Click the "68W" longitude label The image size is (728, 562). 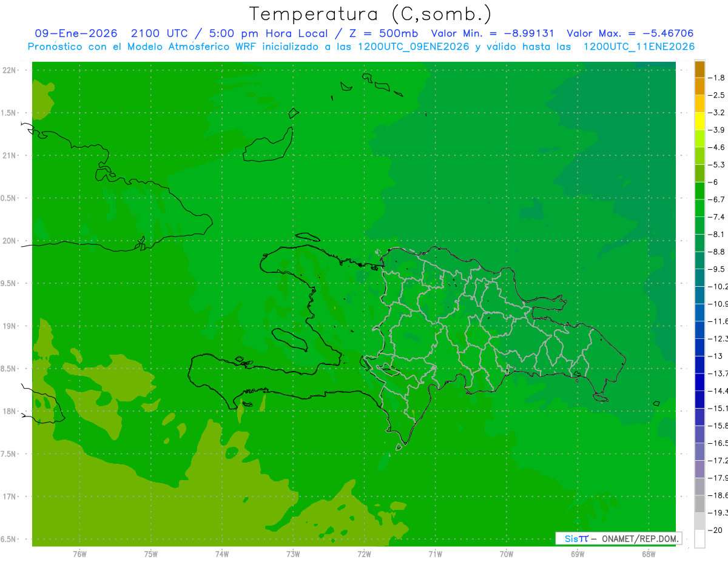click(x=649, y=554)
